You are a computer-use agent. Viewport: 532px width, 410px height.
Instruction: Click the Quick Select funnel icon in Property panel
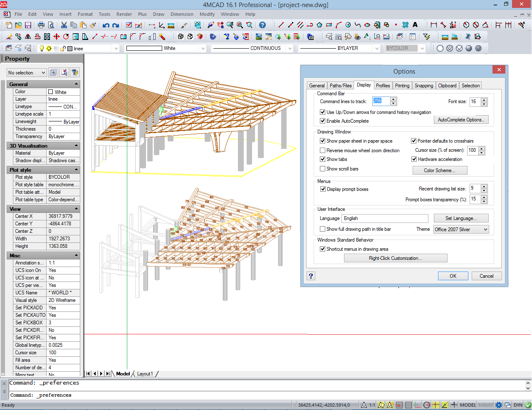75,72
